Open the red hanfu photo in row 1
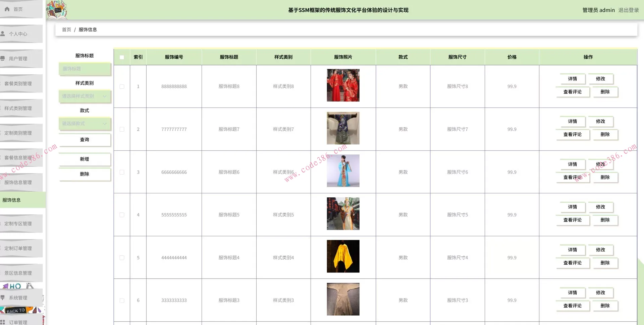This screenshot has width=644, height=325. click(343, 85)
